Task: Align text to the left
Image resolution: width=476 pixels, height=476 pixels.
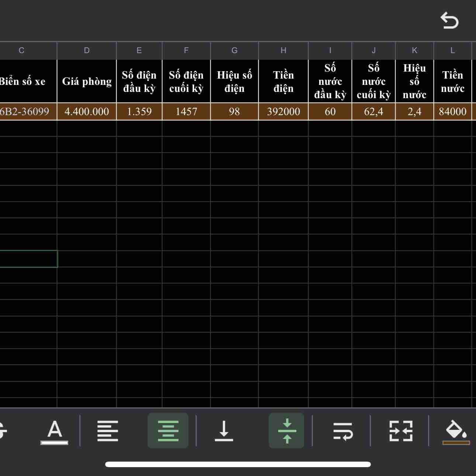Action: tap(107, 431)
